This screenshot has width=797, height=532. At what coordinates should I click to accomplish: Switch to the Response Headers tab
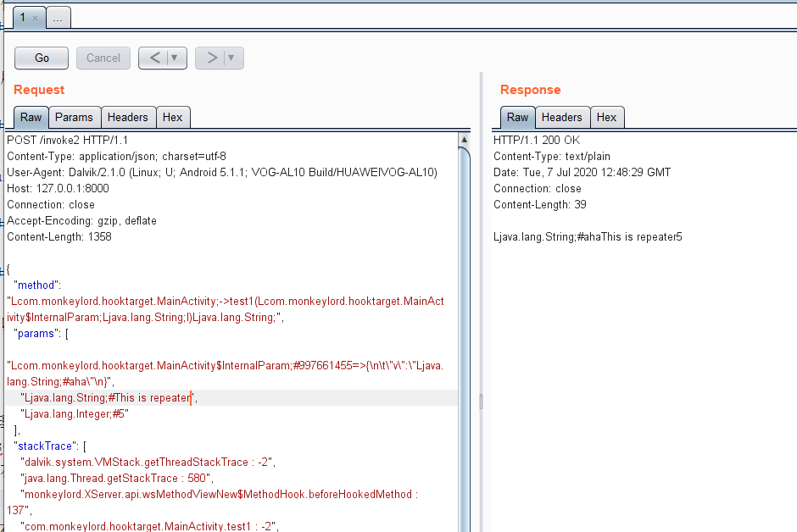(x=562, y=117)
